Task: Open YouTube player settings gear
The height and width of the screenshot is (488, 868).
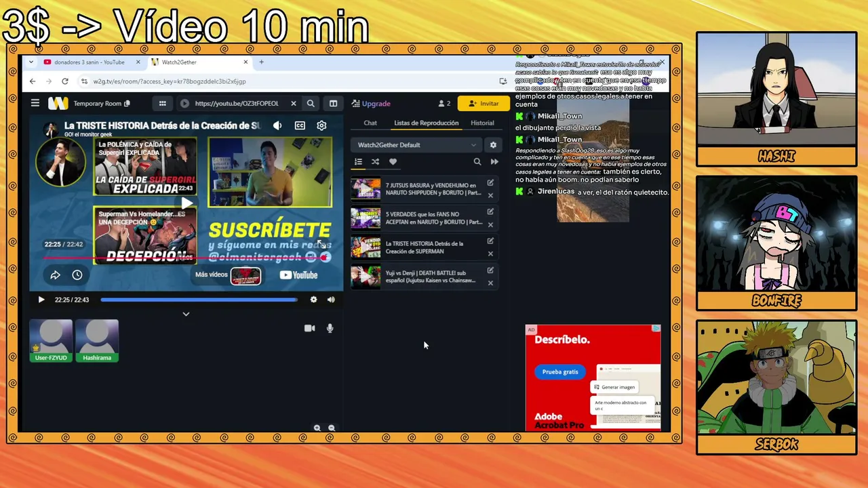Action: click(x=321, y=125)
